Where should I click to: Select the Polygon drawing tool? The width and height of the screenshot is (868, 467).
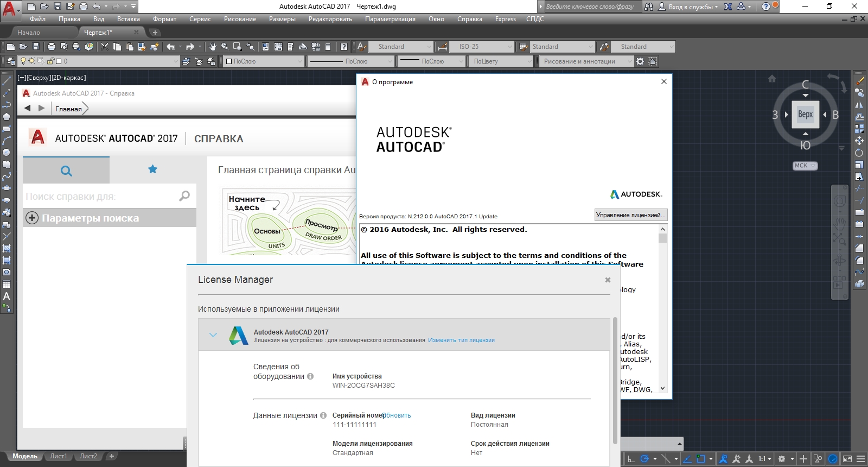[x=7, y=117]
